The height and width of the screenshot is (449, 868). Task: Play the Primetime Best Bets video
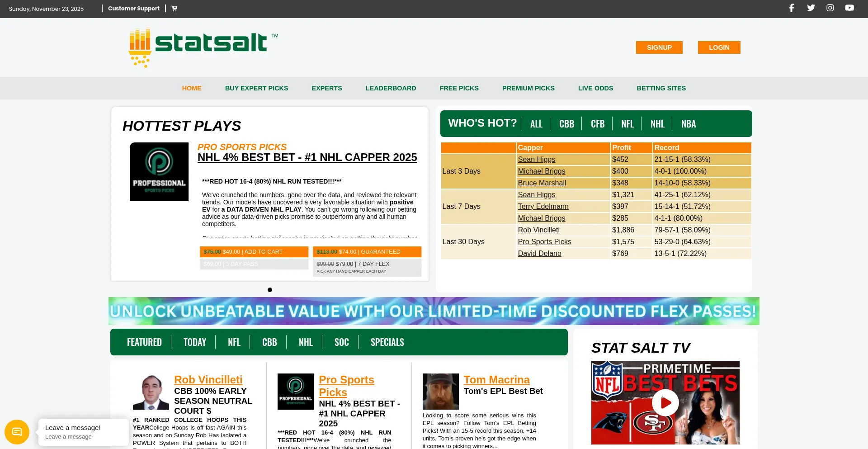[x=665, y=402]
